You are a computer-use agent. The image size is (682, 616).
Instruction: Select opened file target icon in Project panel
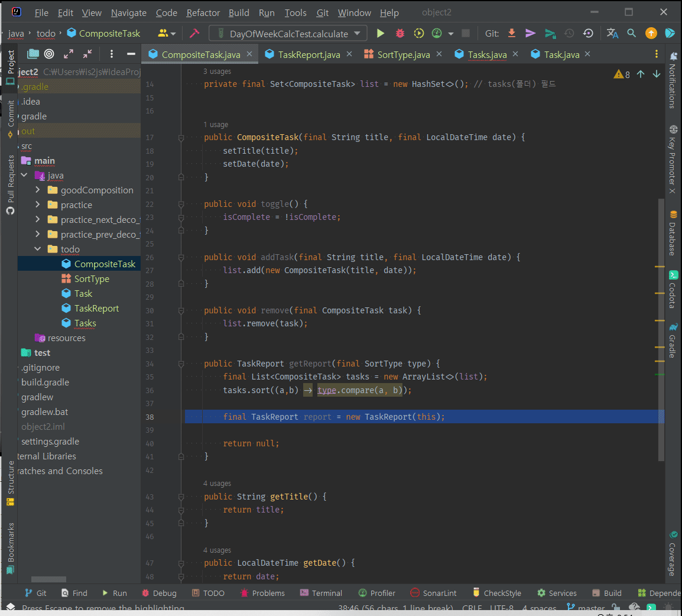(x=50, y=54)
